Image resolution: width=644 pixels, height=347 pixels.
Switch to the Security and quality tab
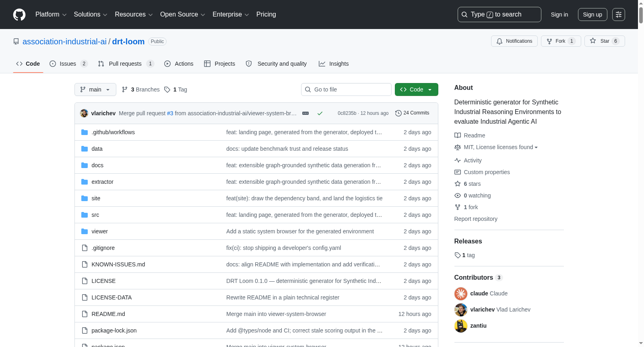point(276,64)
